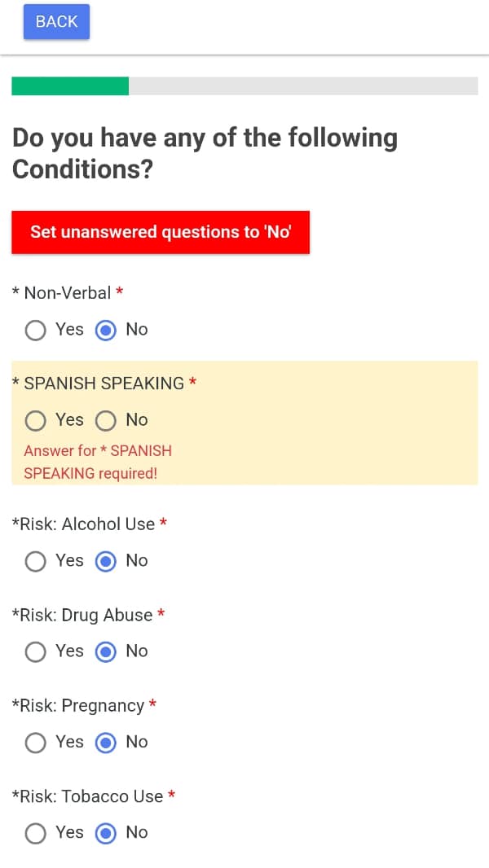
Task: Pick No for Risk: Drug Abuse
Action: 106,651
